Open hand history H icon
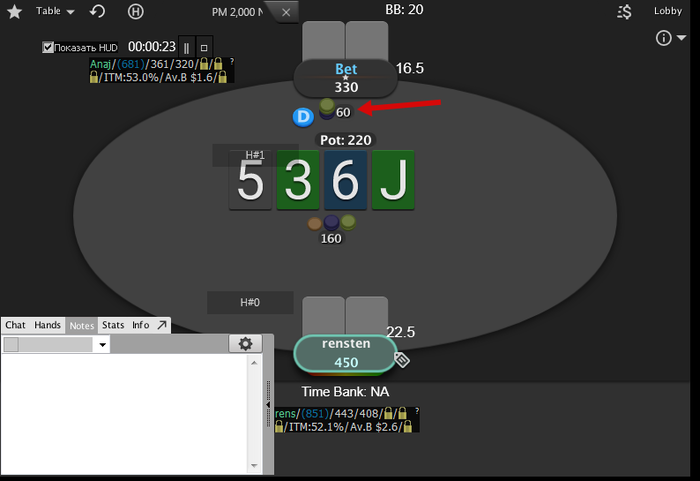This screenshot has width=700, height=481. point(135,11)
